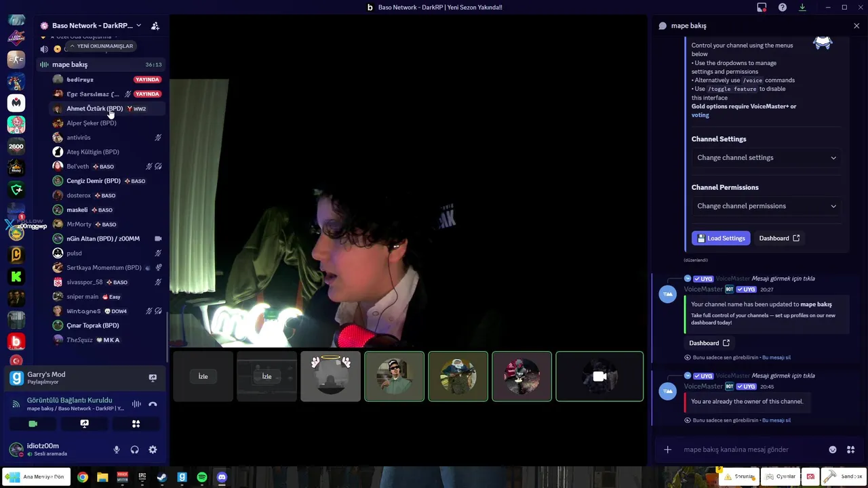Open the help question mark icon
This screenshot has width=868, height=488.
click(783, 7)
